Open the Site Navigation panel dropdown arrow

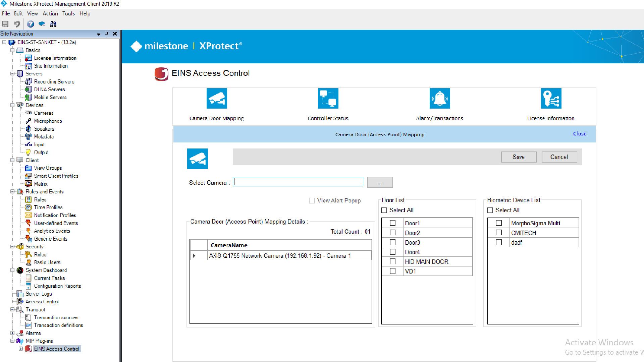pyautogui.click(x=99, y=34)
